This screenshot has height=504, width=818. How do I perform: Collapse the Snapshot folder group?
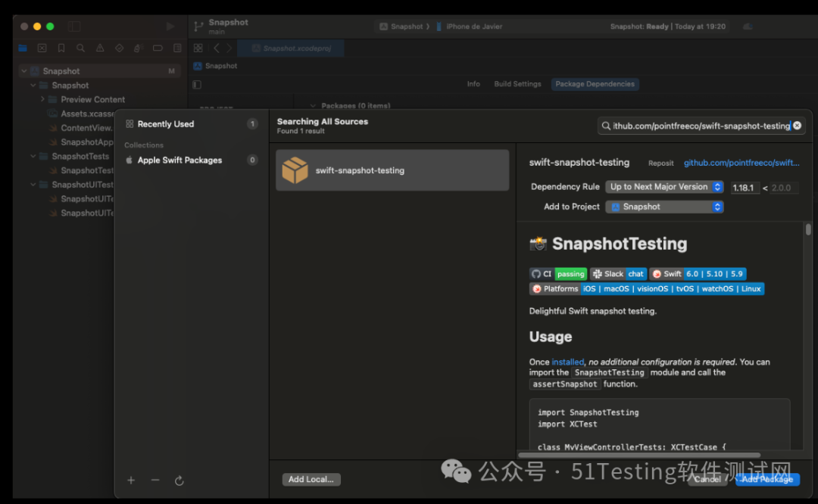(x=33, y=85)
